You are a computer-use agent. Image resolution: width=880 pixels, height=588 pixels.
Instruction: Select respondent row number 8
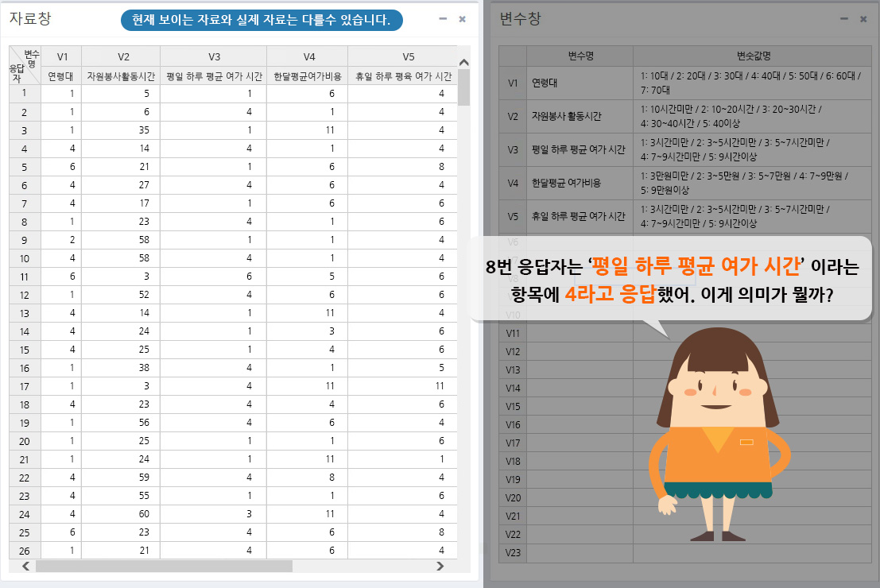click(x=25, y=222)
